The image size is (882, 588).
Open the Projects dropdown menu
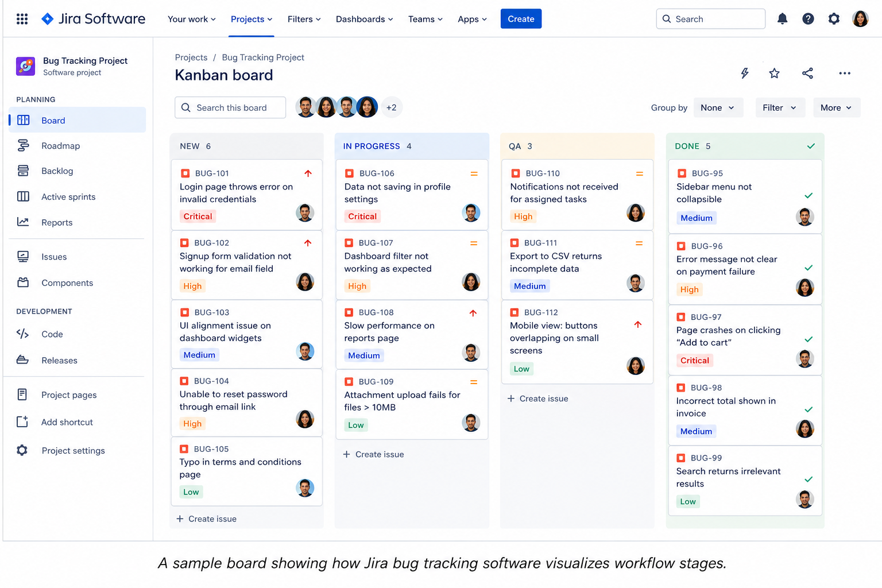coord(252,19)
